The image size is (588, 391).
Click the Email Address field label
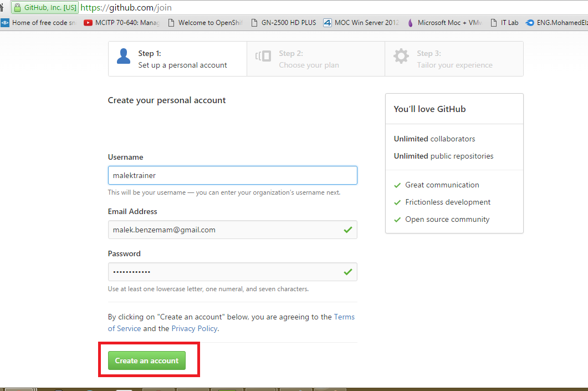click(x=132, y=211)
